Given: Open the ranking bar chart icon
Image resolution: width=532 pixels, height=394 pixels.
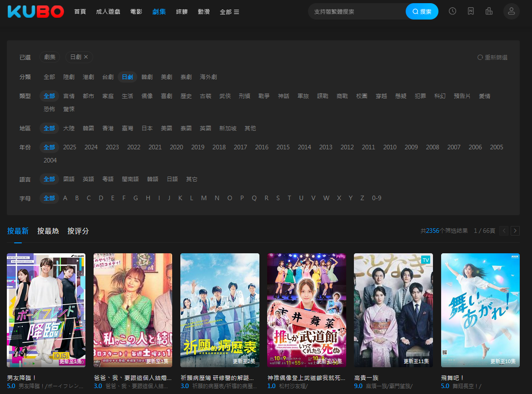Looking at the screenshot, I should [x=489, y=11].
